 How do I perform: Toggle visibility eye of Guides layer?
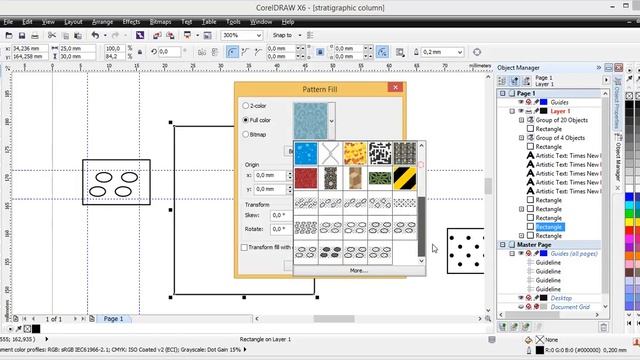click(x=521, y=102)
